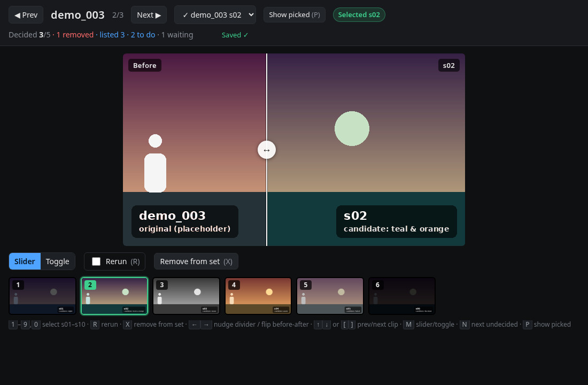Click the before-after divider handle

(x=267, y=150)
